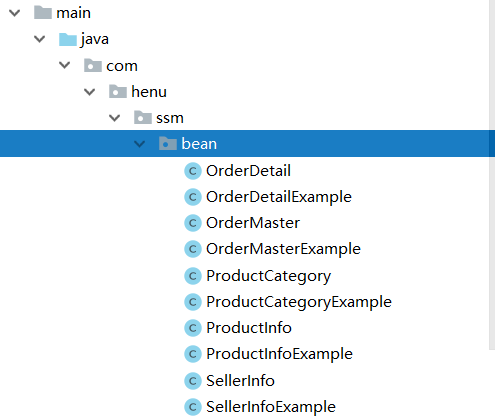
Task: Click the project tree vertical scrollbar
Action: (x=492, y=175)
